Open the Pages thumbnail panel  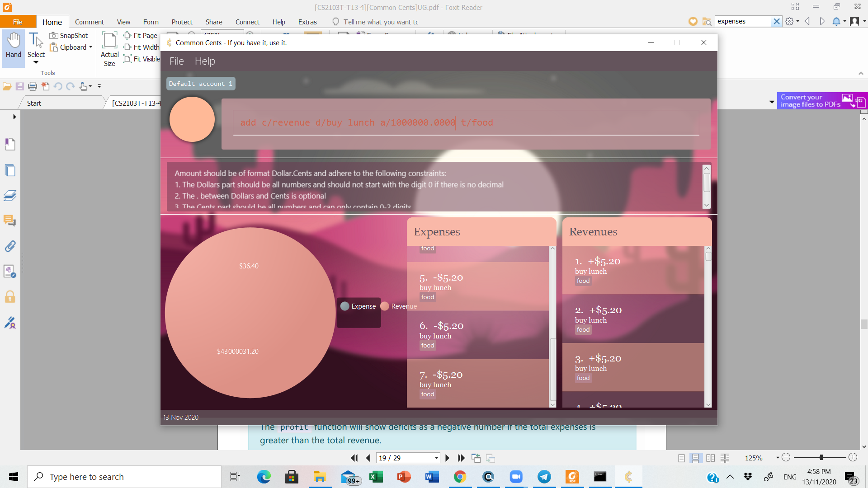(10, 170)
